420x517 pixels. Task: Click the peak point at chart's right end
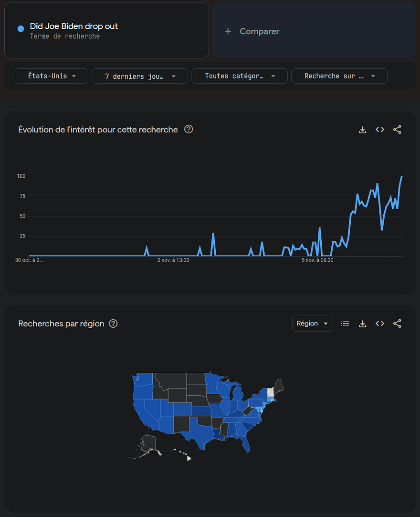[401, 177]
